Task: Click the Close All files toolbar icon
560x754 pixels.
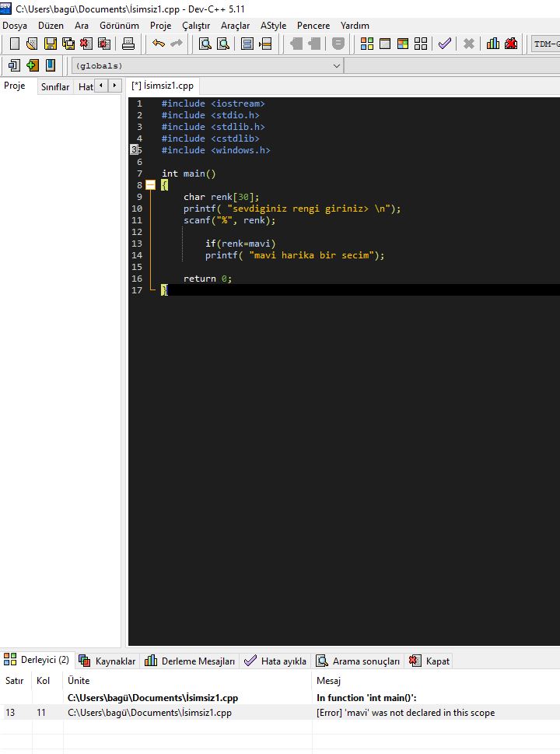Action: pos(103,44)
